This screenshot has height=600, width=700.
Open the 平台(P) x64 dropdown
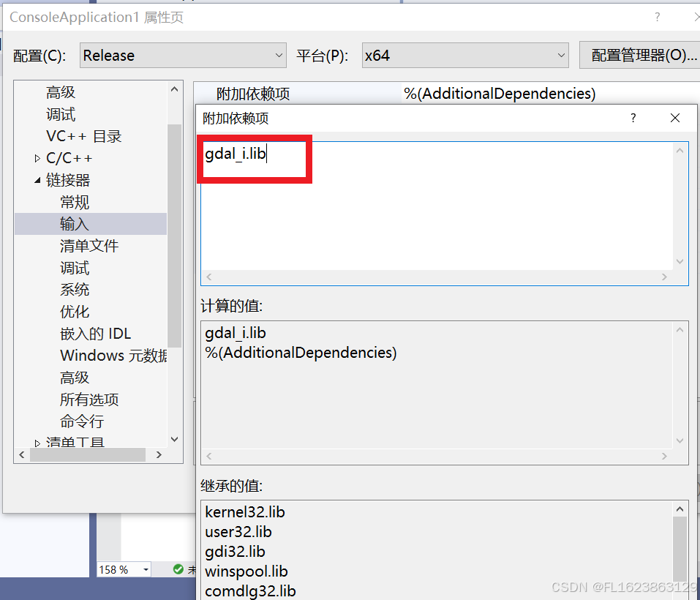pyautogui.click(x=561, y=55)
